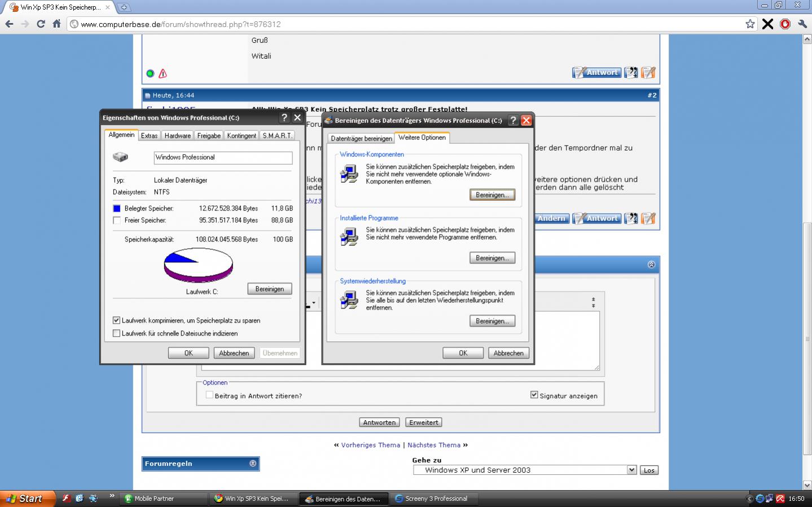Launch the Flash quick-launch icon in taskbar
Viewport: 812px width, 507px height.
(65, 498)
